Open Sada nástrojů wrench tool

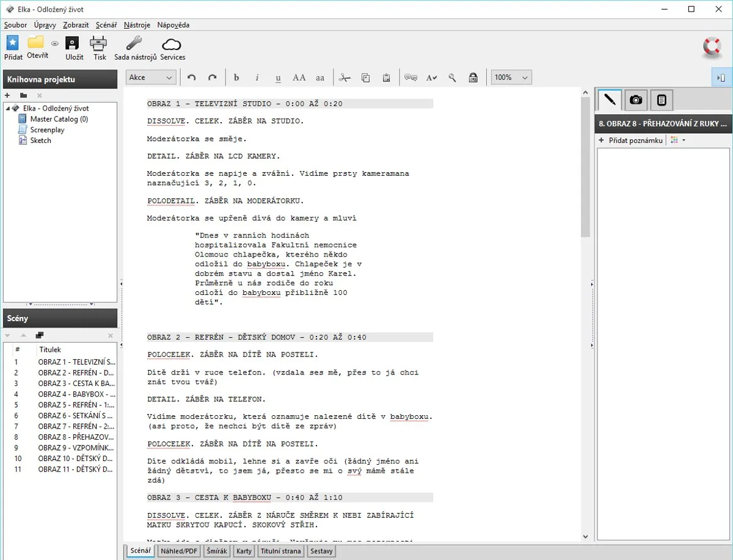pyautogui.click(x=134, y=43)
